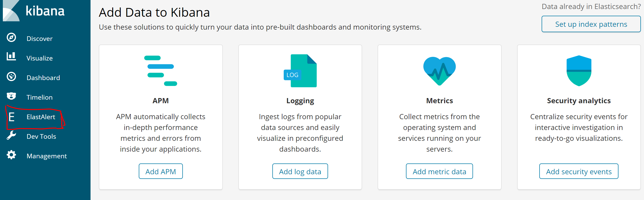Image resolution: width=644 pixels, height=200 pixels.
Task: Click the Metrics heartbeat icon
Action: coord(439,71)
